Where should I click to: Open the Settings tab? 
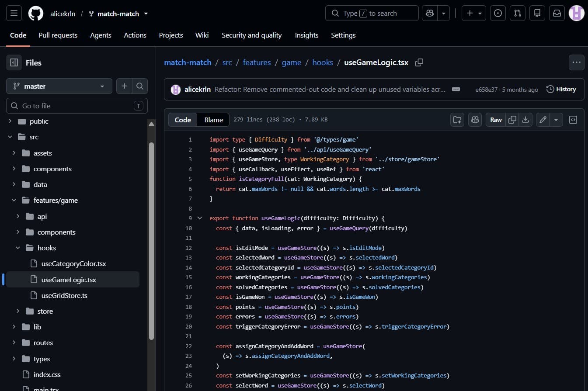343,35
